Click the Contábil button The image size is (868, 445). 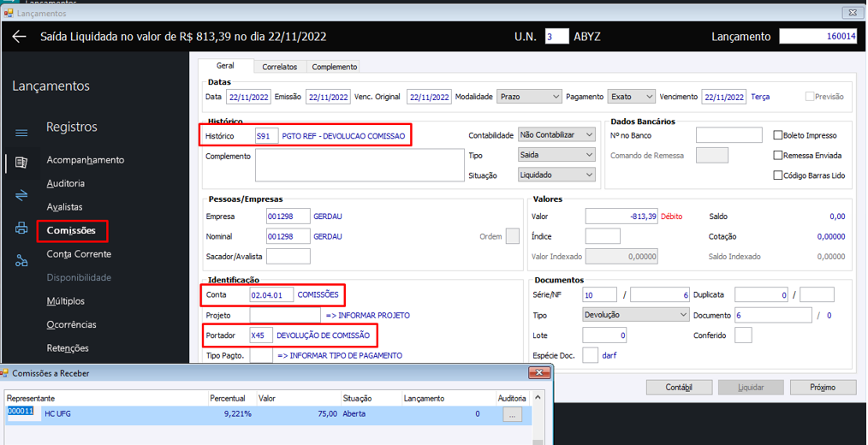point(679,388)
